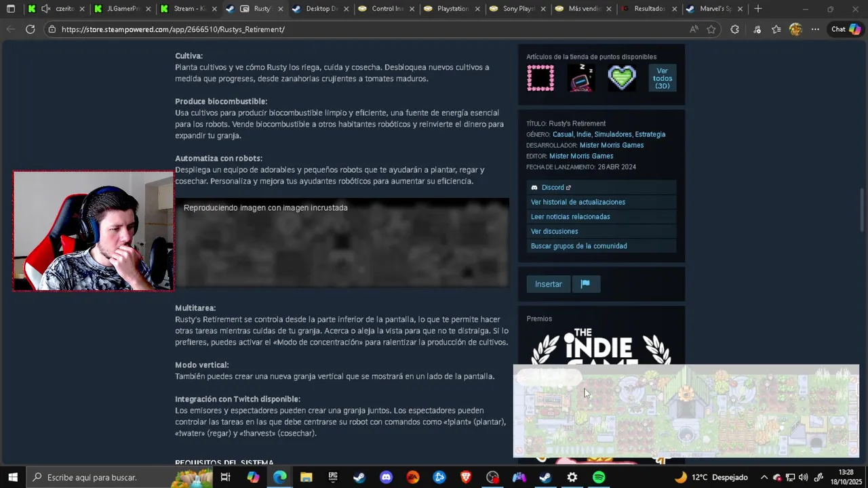
Task: Refresh the Steam store page
Action: (30, 29)
